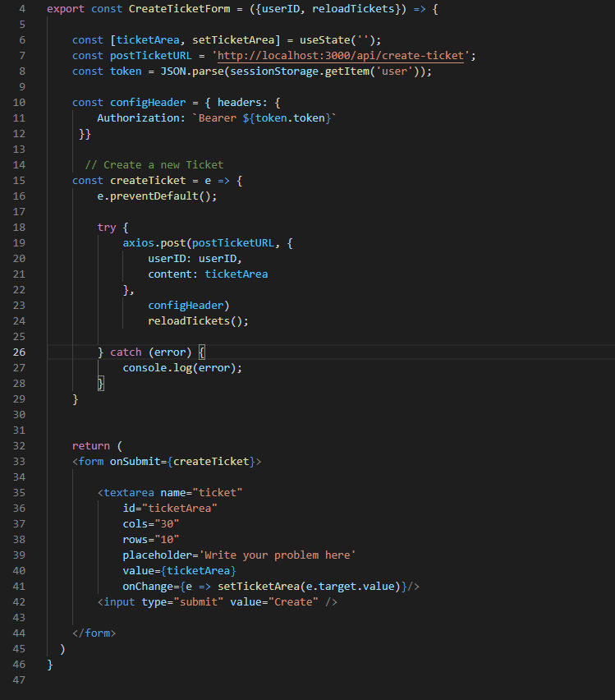Click 'Bearer' in the template string

(218, 118)
